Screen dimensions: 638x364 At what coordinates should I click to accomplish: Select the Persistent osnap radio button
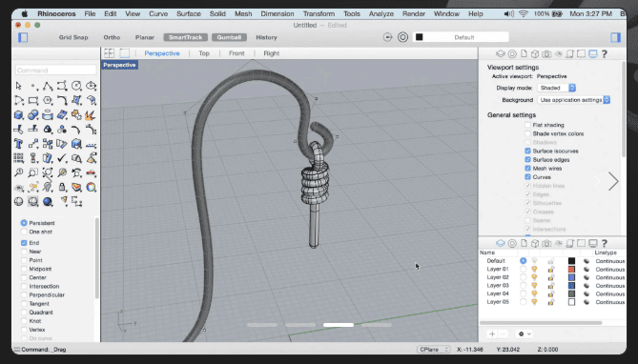click(24, 223)
